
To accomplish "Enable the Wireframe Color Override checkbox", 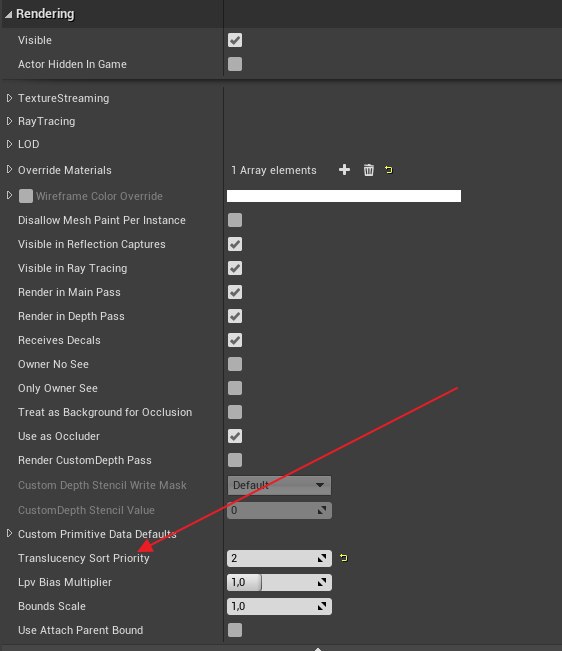I will click(x=26, y=196).
